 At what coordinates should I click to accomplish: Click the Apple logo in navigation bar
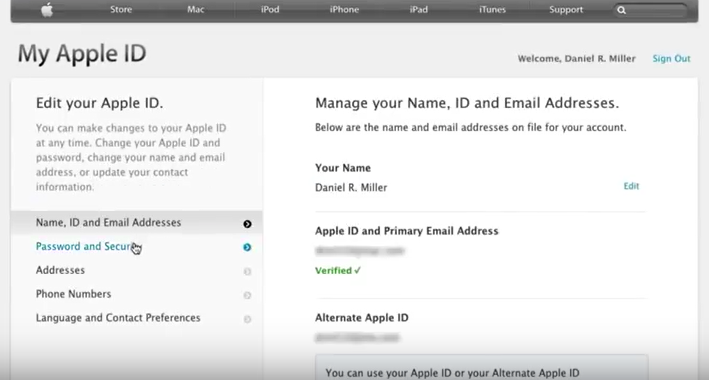(47, 10)
